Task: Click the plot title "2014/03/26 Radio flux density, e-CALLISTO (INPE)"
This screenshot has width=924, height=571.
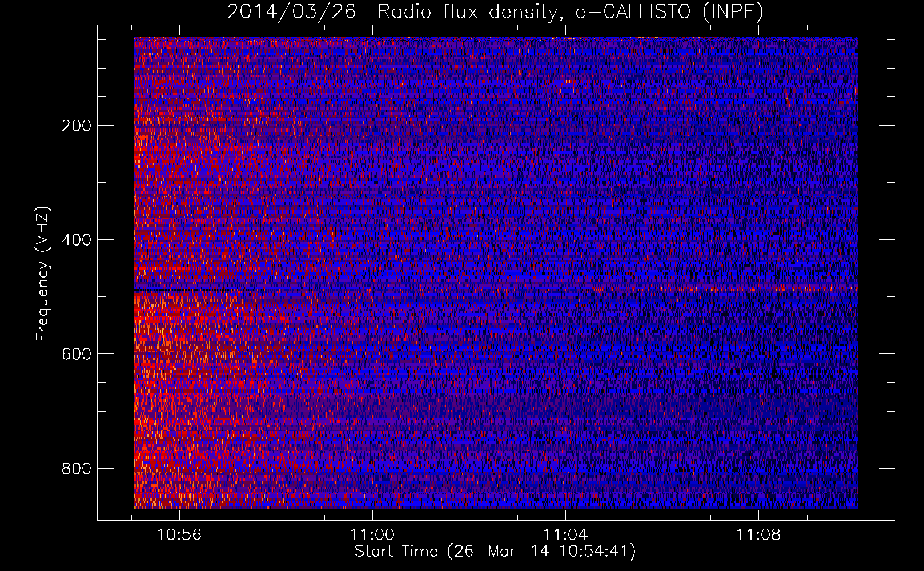Action: [x=495, y=12]
